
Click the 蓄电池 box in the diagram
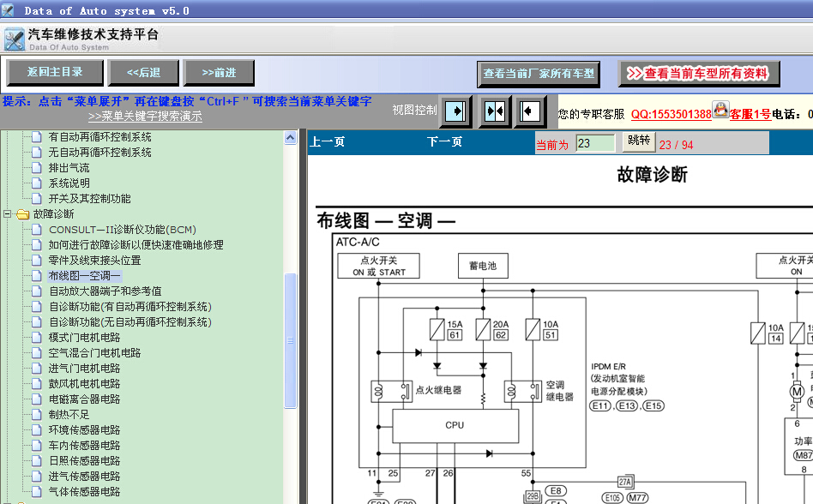tap(483, 266)
